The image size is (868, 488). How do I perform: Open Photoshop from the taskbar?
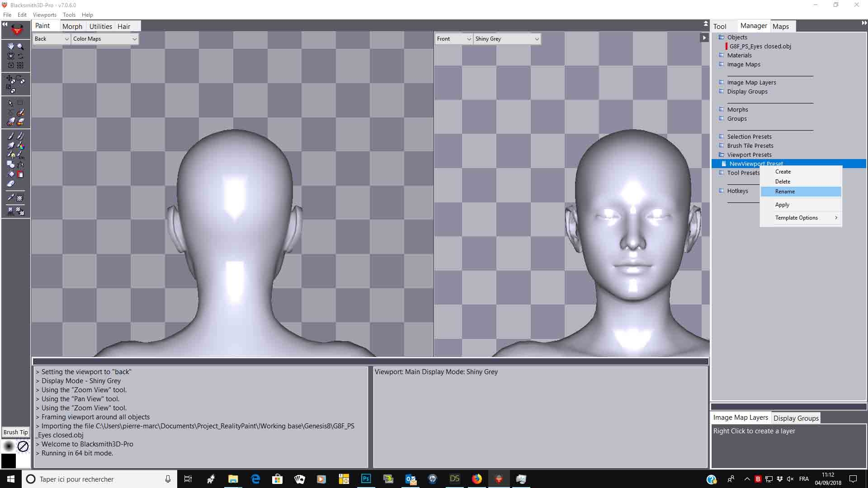point(366,479)
